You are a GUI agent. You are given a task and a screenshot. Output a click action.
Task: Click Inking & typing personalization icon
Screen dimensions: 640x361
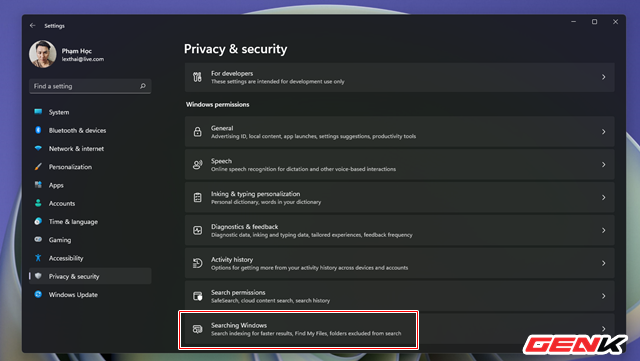point(198,197)
